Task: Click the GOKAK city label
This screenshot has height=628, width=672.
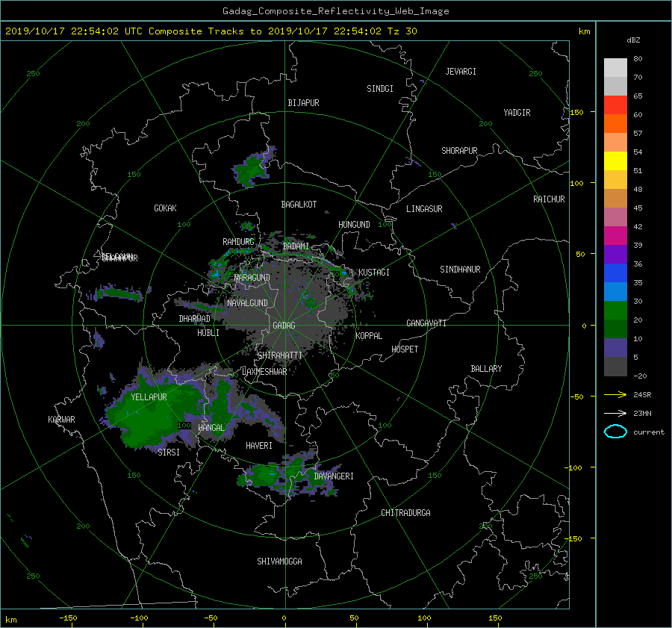Action: pos(165,208)
